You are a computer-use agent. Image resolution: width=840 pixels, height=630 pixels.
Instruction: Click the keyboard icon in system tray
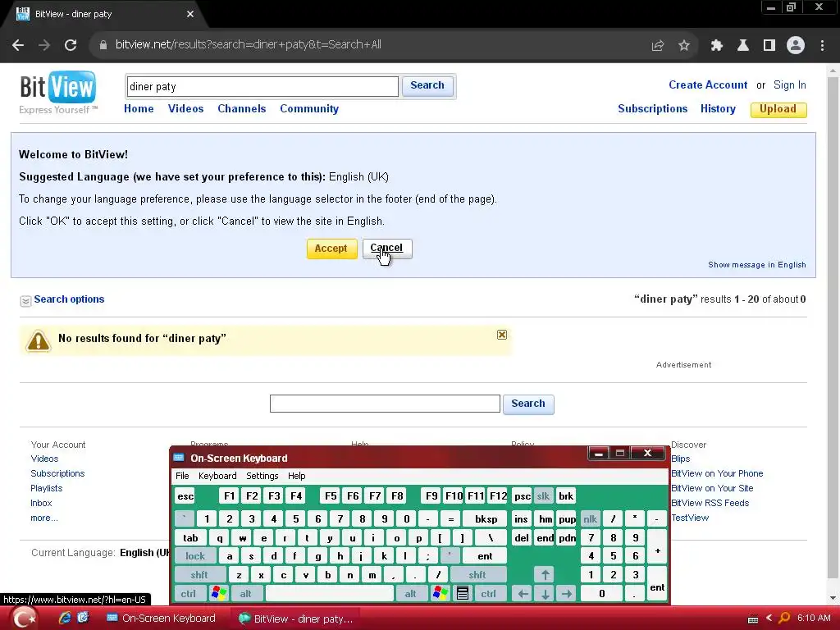tap(753, 619)
